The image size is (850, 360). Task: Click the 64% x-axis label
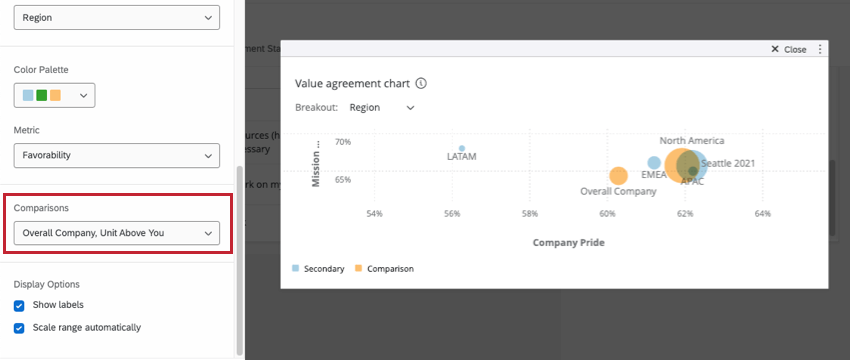coord(762,214)
